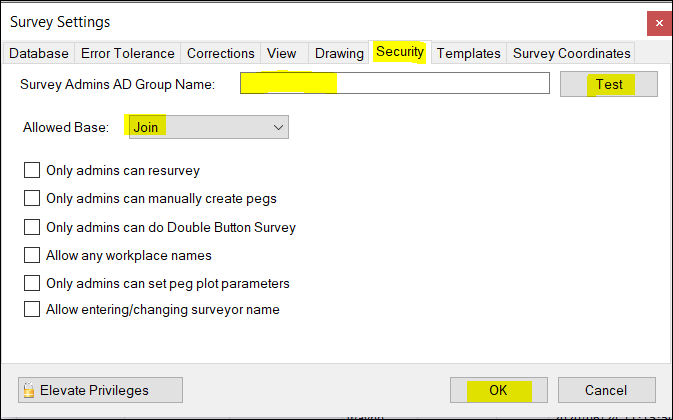Open the Error Tolerance tab

point(129,53)
